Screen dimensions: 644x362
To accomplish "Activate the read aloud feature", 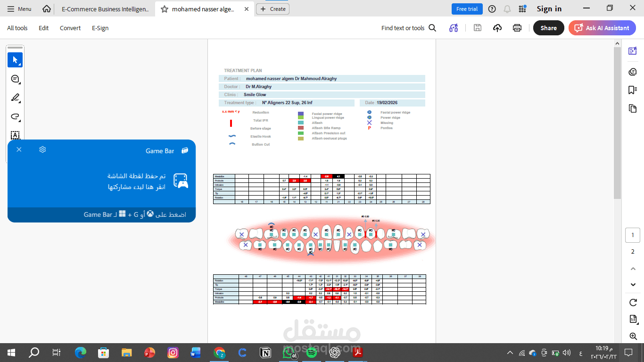I will point(454,28).
